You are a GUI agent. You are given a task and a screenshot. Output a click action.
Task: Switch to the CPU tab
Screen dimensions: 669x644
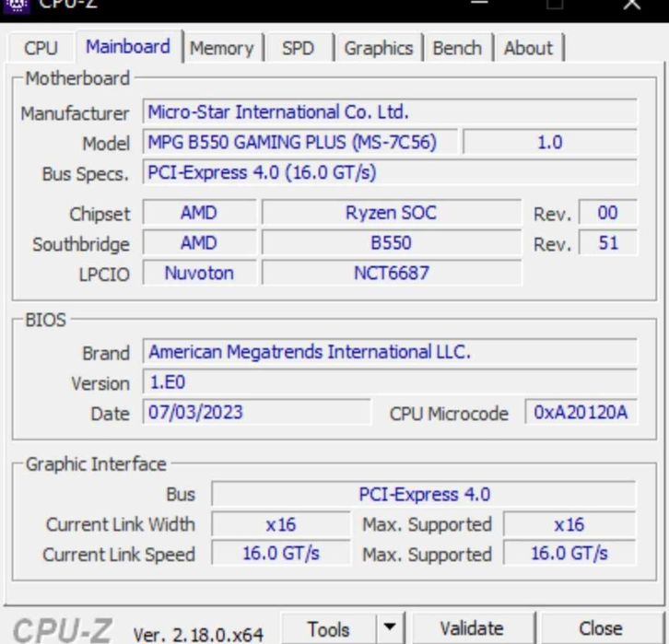(x=41, y=47)
